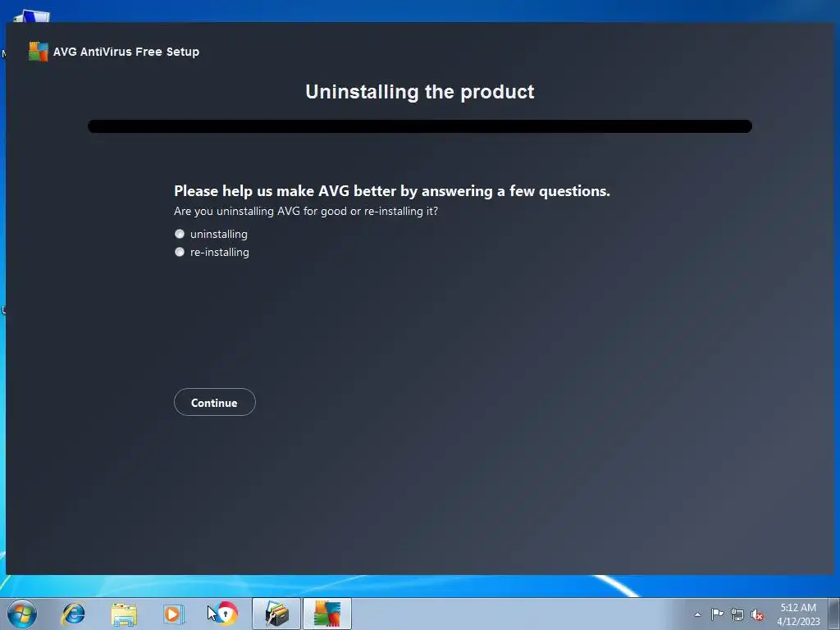Click the AVG logo in setup header
This screenshot has width=840, height=630.
[39, 52]
